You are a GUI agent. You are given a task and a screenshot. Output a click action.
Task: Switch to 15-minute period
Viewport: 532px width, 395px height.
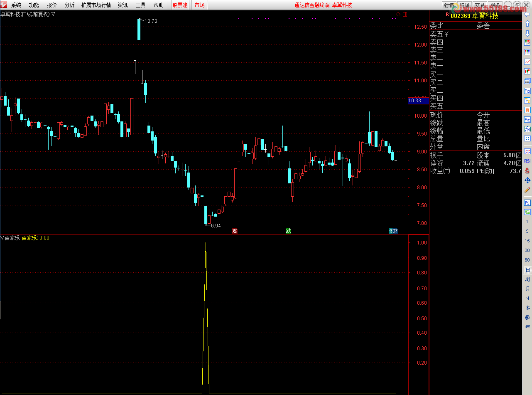[x=527, y=241]
